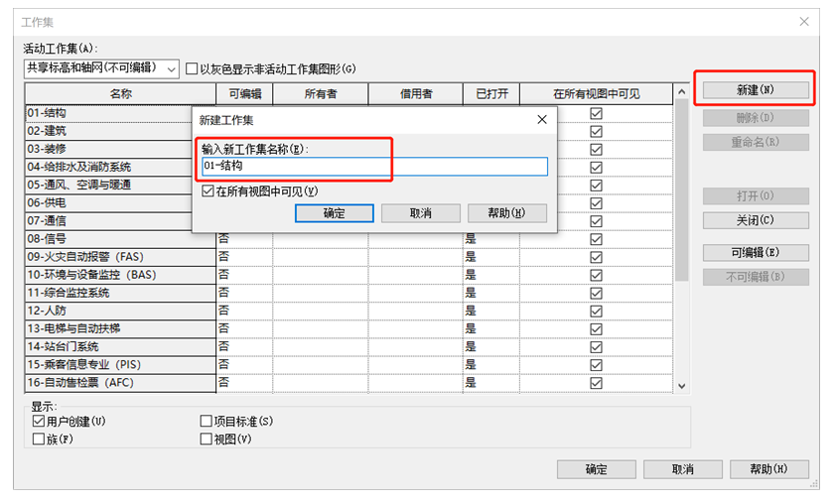Image resolution: width=834 pixels, height=504 pixels.
Task: Close the 工作集 dialog window
Action: coord(804,21)
